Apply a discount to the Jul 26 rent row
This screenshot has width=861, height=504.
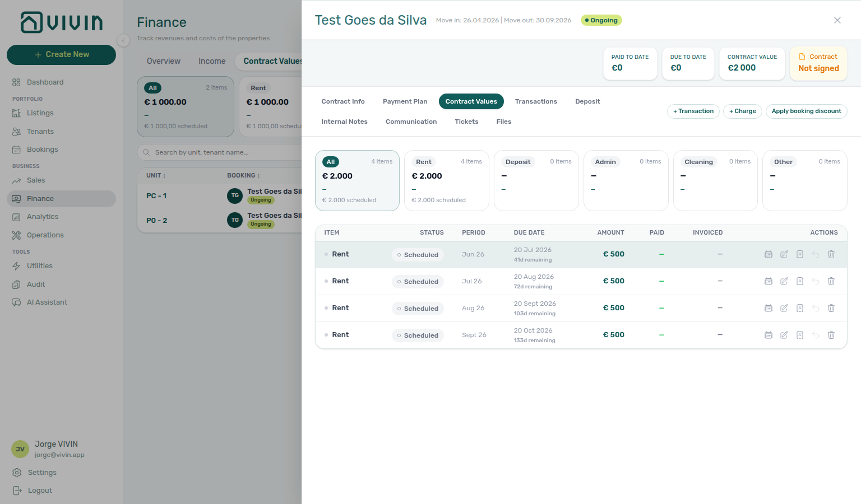(x=800, y=281)
